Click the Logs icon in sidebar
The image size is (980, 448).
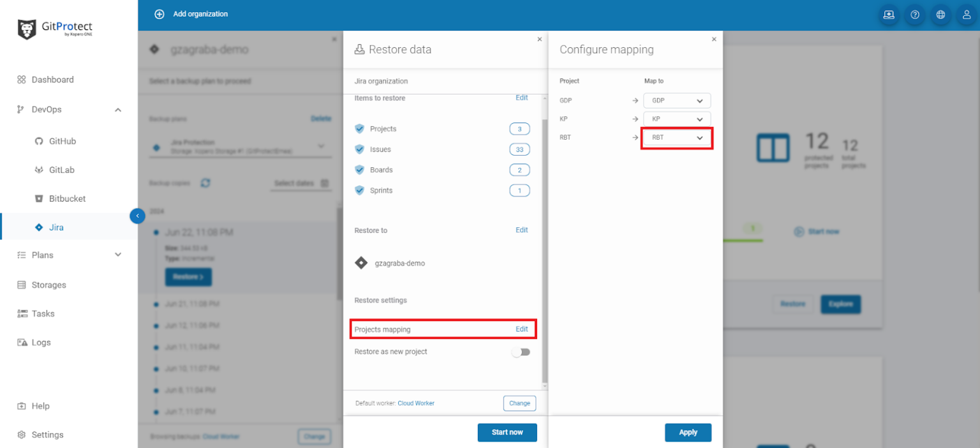coord(21,342)
